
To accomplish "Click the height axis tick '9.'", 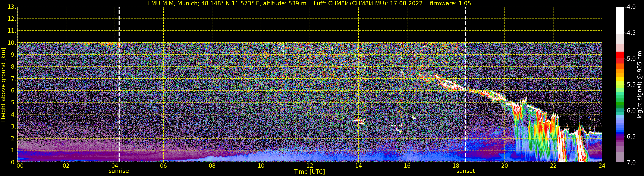I will tap(13, 55).
